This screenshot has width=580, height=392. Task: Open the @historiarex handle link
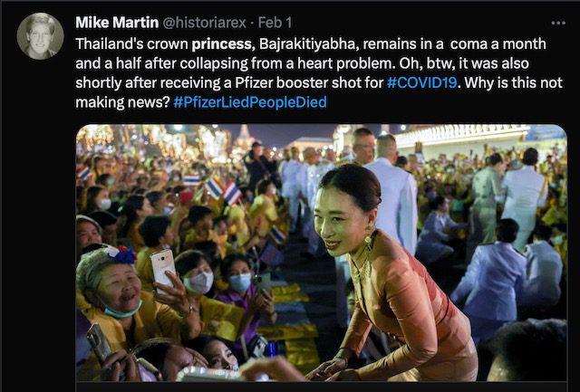click(x=204, y=23)
